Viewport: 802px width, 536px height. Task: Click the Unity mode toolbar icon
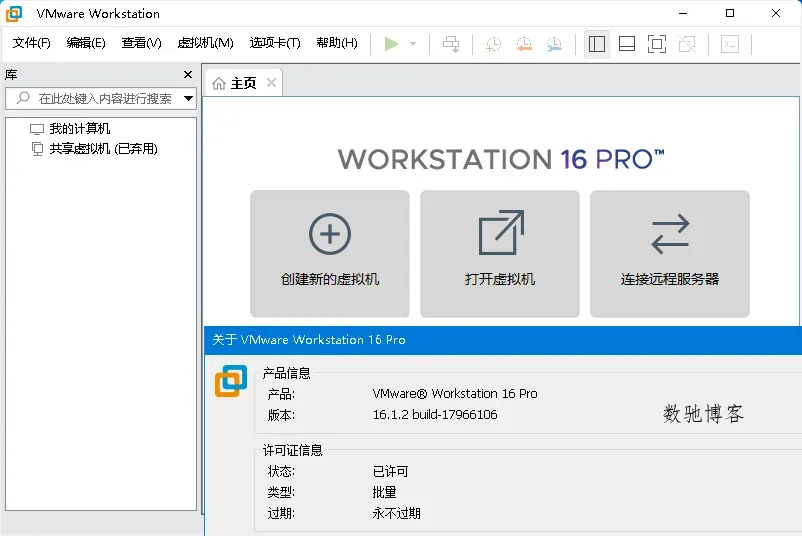click(x=687, y=44)
